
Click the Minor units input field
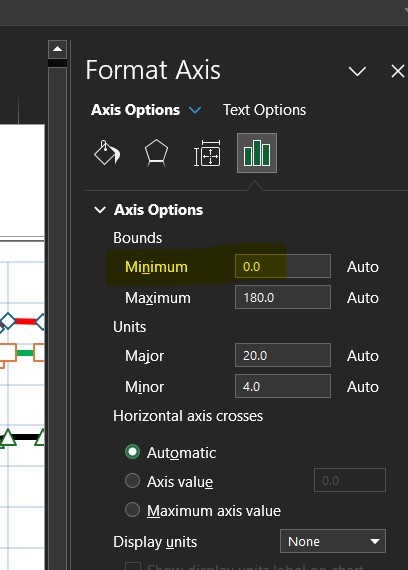point(283,386)
